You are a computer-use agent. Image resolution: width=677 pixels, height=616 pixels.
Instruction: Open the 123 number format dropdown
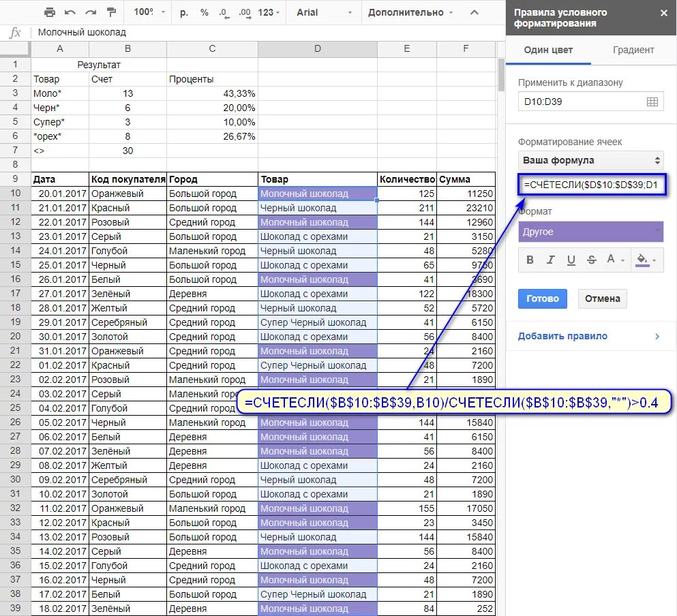click(x=269, y=12)
